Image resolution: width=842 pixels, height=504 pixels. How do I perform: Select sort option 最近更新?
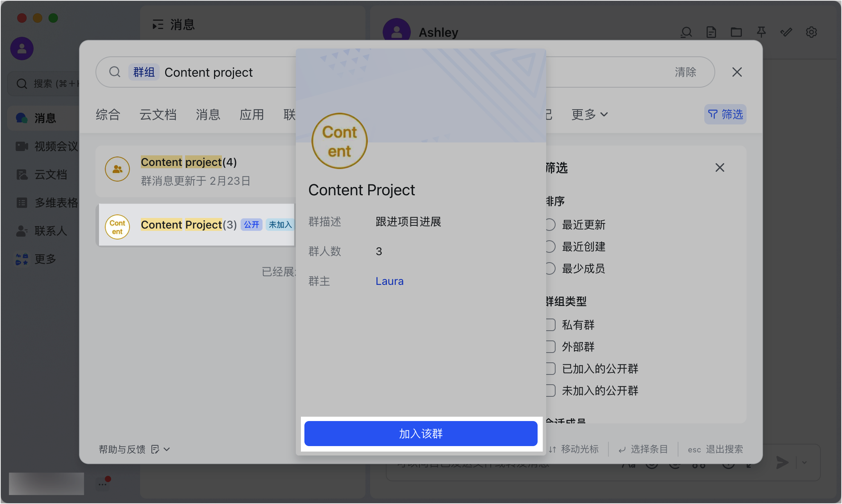(x=550, y=225)
